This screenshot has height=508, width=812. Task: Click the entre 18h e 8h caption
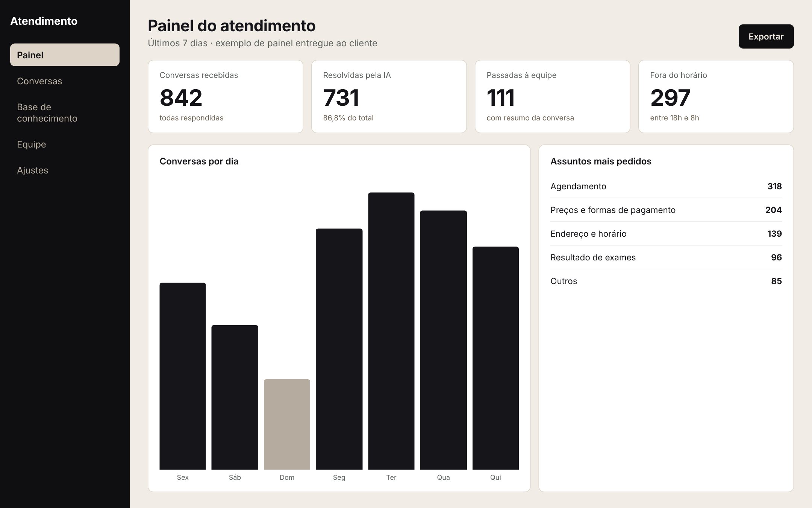click(674, 118)
